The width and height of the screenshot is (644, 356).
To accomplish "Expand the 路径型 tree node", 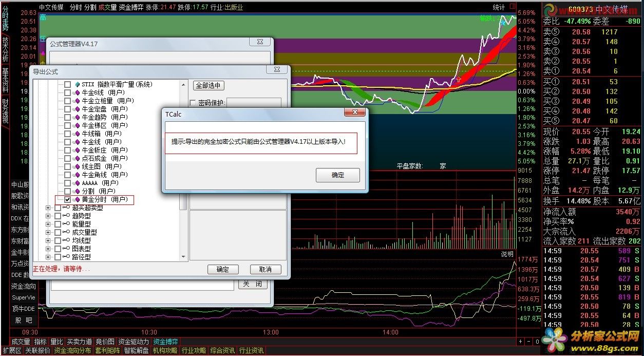I will coord(48,257).
